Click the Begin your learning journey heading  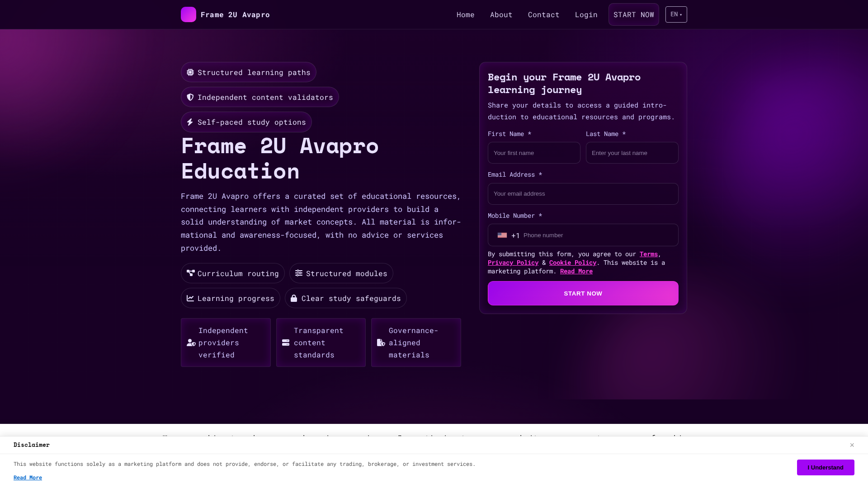[x=564, y=83]
